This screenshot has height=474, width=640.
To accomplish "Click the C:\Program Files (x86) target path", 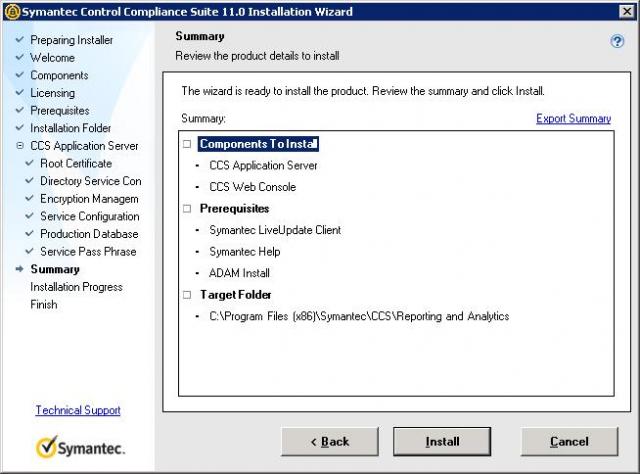I will (x=359, y=316).
